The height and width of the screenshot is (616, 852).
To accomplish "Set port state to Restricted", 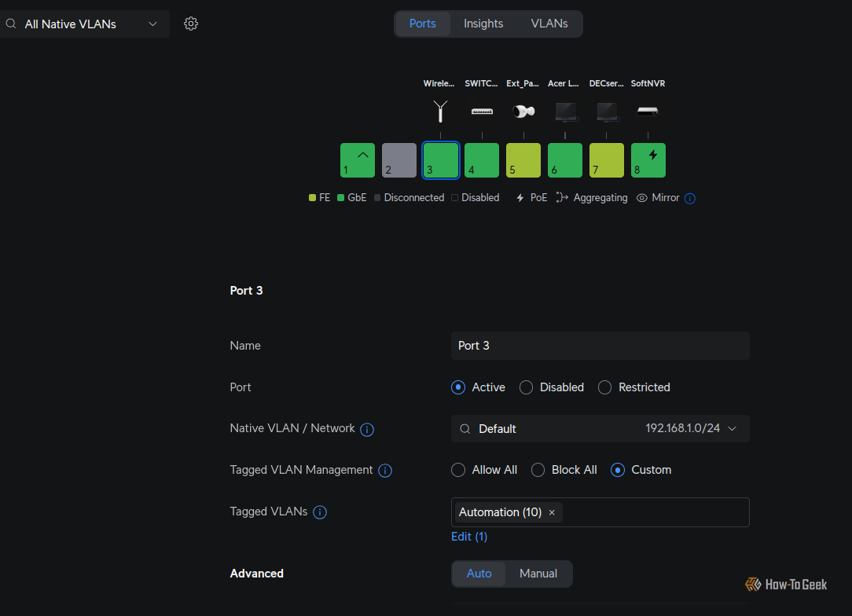I will [x=604, y=387].
